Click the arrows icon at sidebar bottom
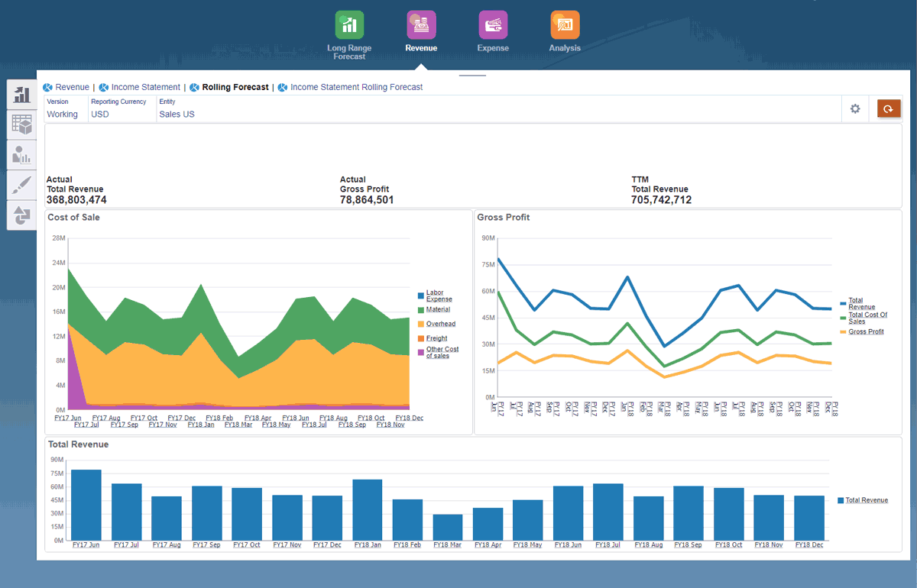The image size is (917, 588). tap(22, 215)
